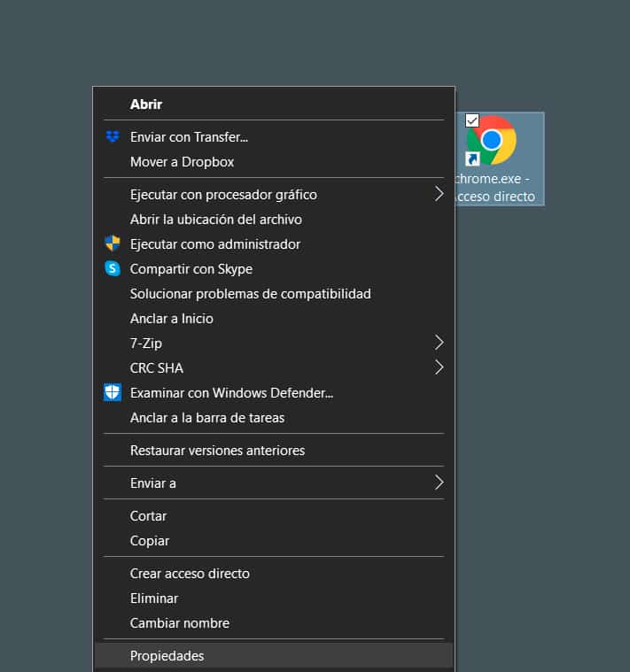Click the Chrome shortcut icon on the desktop

(x=492, y=140)
